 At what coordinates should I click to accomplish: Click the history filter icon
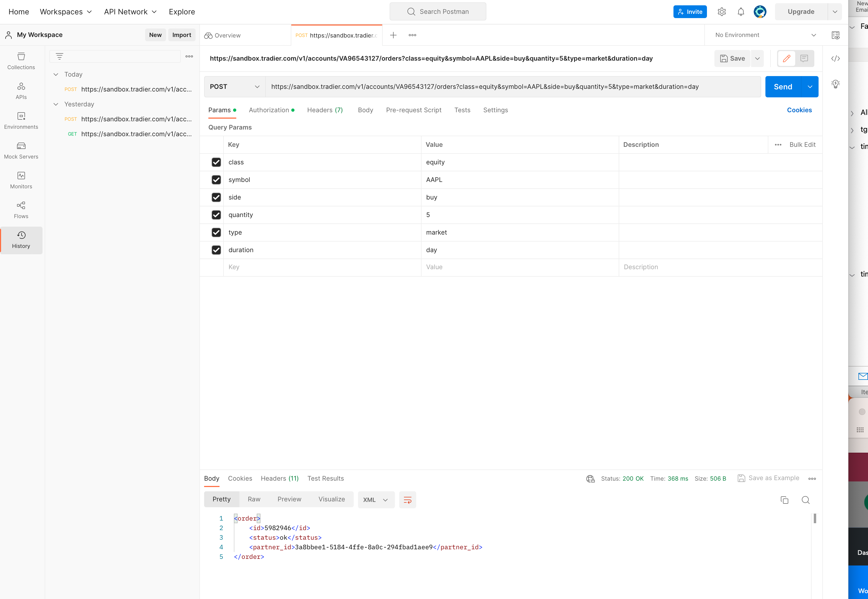click(x=59, y=56)
